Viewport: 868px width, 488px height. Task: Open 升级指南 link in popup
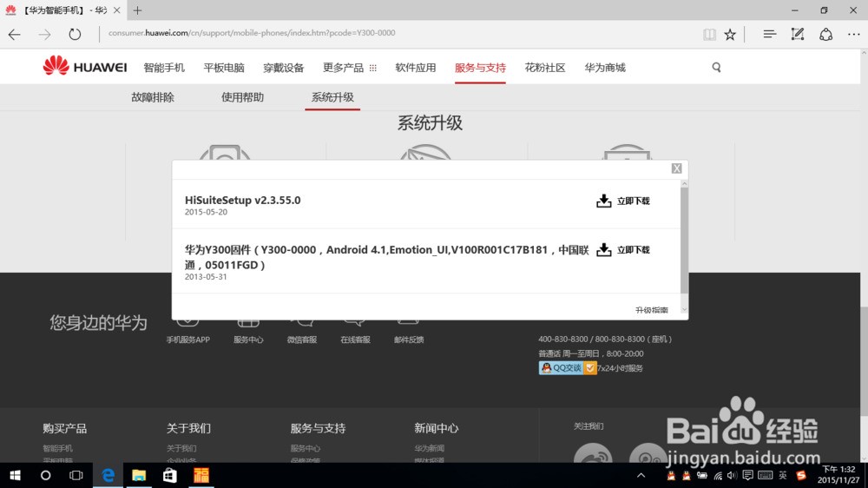coord(652,310)
